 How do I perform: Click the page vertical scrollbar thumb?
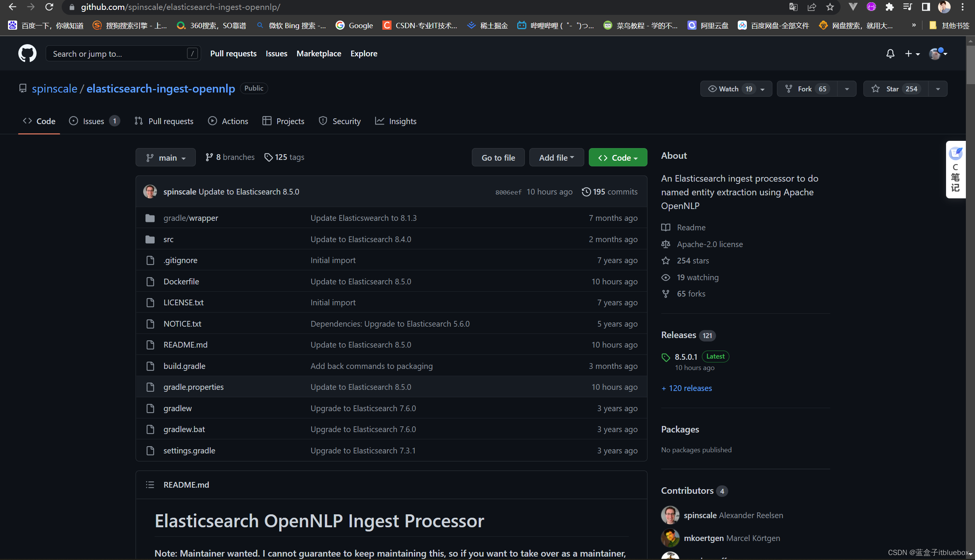(970, 64)
